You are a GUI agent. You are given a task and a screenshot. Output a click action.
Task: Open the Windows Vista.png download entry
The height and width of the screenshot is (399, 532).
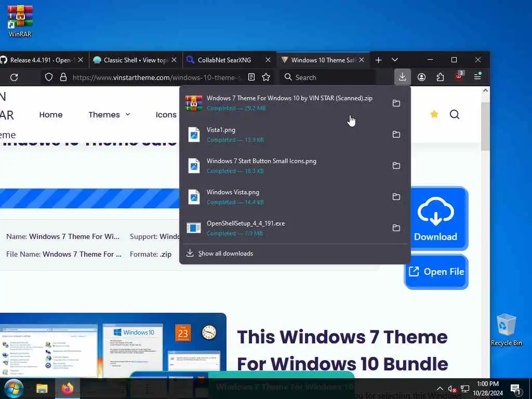pyautogui.click(x=285, y=197)
